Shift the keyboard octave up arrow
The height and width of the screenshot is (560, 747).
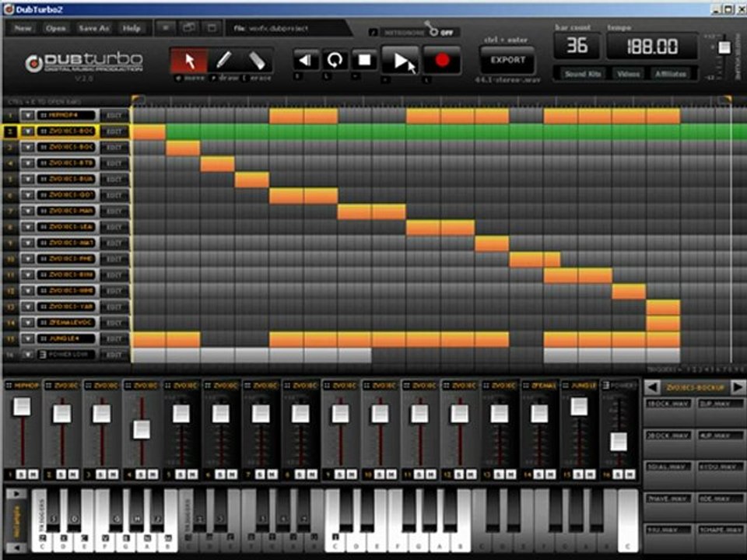tap(16, 494)
